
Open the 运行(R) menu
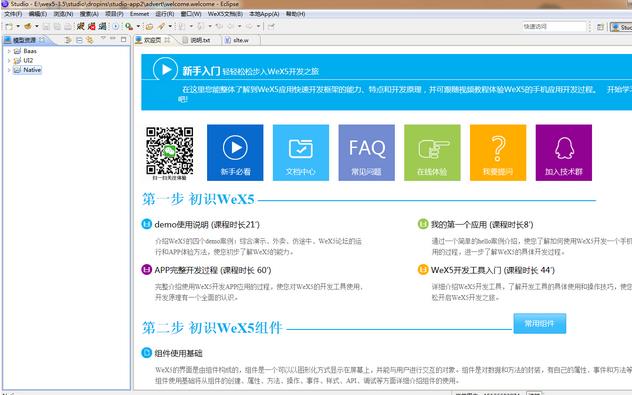pyautogui.click(x=165, y=14)
